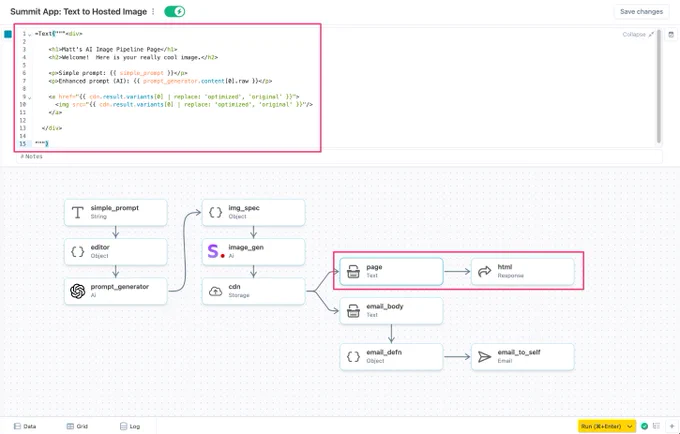The height and width of the screenshot is (434, 680).
Task: Click the code line starting 'Simple prompt:'
Action: coord(118,73)
